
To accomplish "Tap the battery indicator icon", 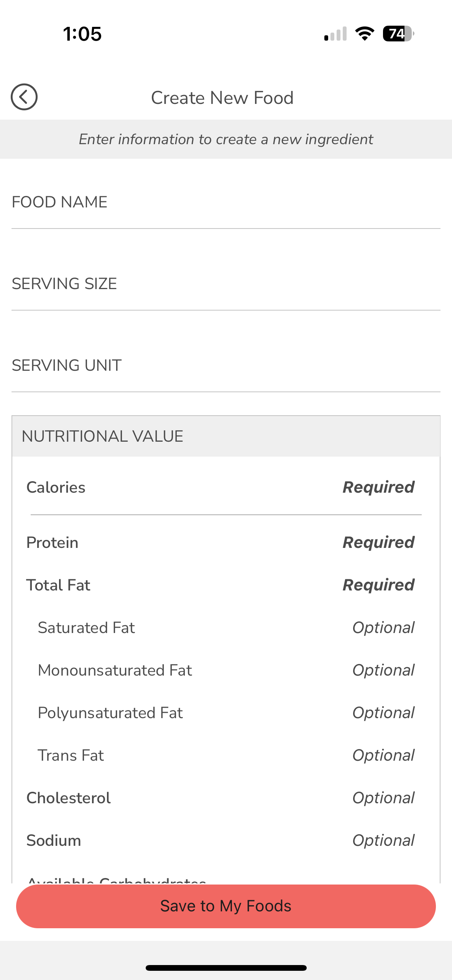I will click(398, 34).
